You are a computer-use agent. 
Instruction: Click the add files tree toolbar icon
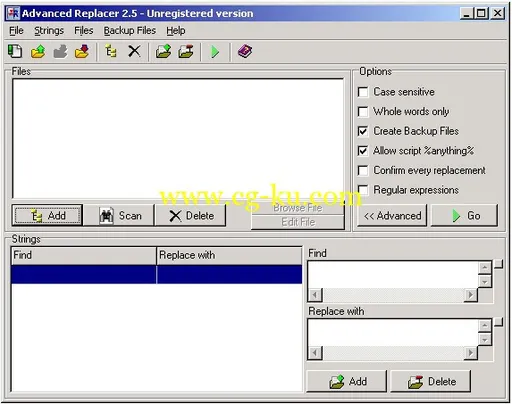(111, 52)
